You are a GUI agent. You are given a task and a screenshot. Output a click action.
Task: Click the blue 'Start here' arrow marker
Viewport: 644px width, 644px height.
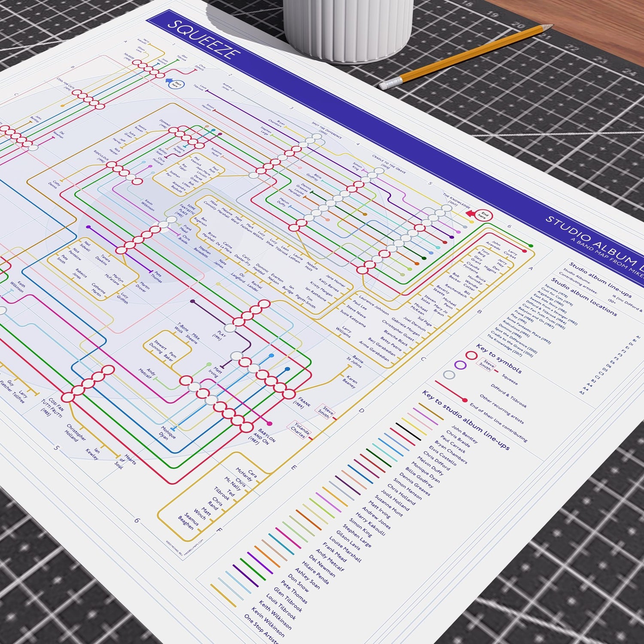[175, 83]
